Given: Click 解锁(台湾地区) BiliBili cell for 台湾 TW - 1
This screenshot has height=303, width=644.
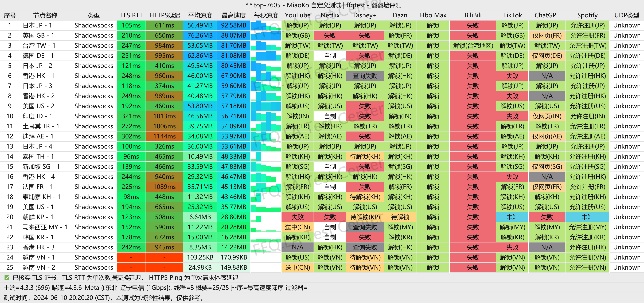Looking at the screenshot, I should pos(473,45).
